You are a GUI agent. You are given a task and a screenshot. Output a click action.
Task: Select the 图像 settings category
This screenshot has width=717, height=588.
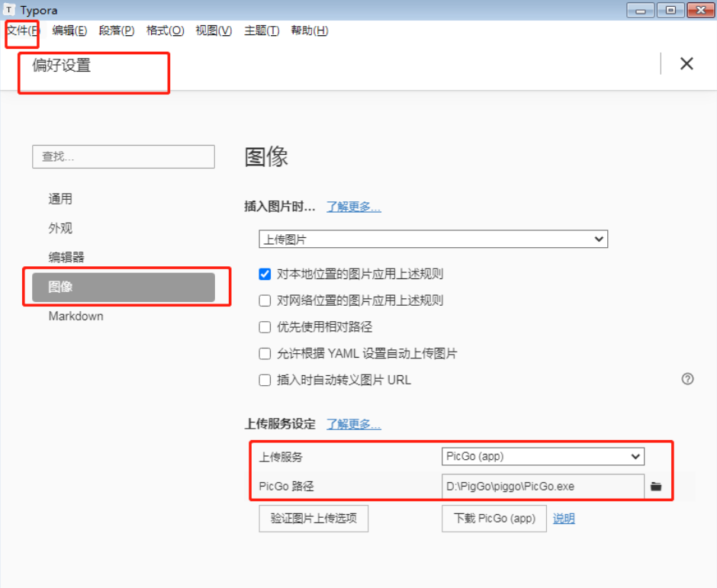click(124, 288)
